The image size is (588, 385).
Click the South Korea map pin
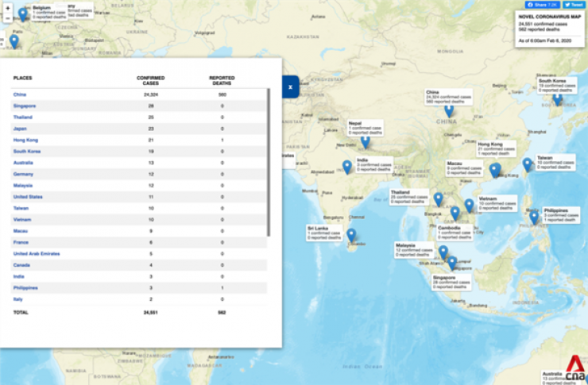pyautogui.click(x=557, y=100)
